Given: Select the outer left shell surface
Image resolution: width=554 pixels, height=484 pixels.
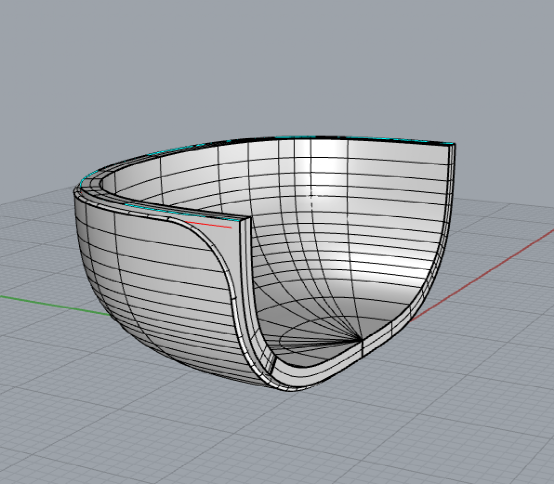Looking at the screenshot, I should click(148, 276).
